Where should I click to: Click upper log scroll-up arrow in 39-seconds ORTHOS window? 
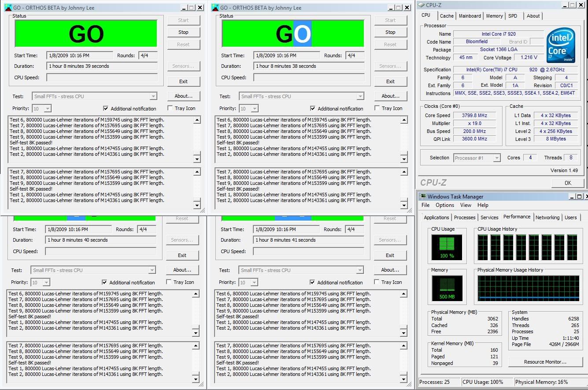(197, 120)
